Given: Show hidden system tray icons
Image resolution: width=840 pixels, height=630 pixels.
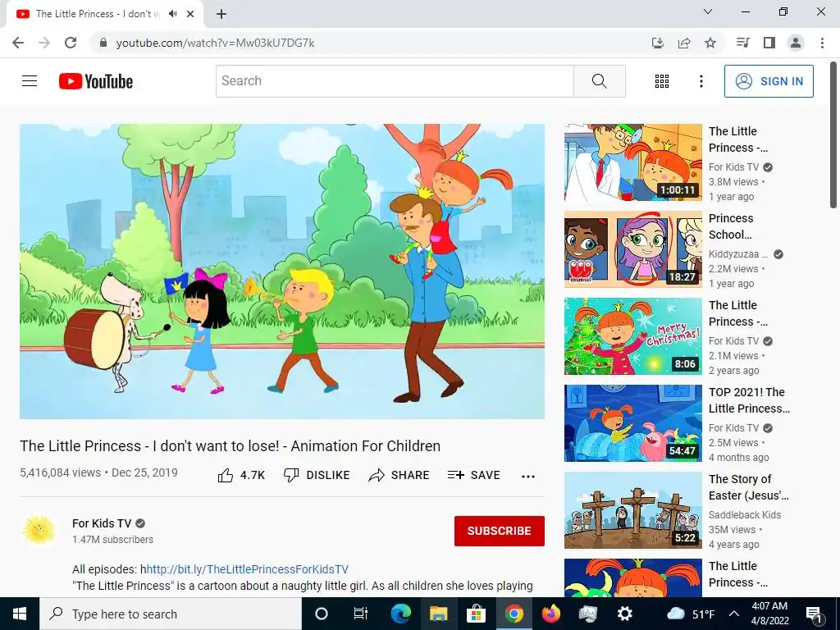Looking at the screenshot, I should pos(734,614).
